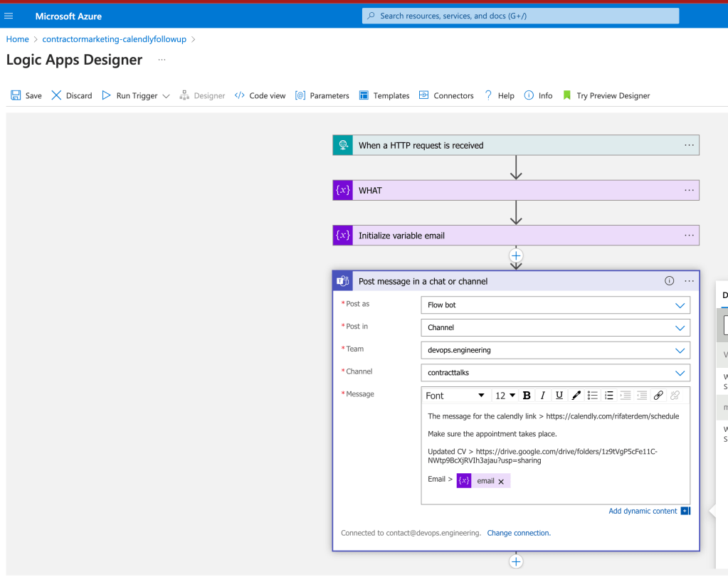
Task: Open contractormarketing-calendlyfollowup breadcrumb
Action: point(114,39)
